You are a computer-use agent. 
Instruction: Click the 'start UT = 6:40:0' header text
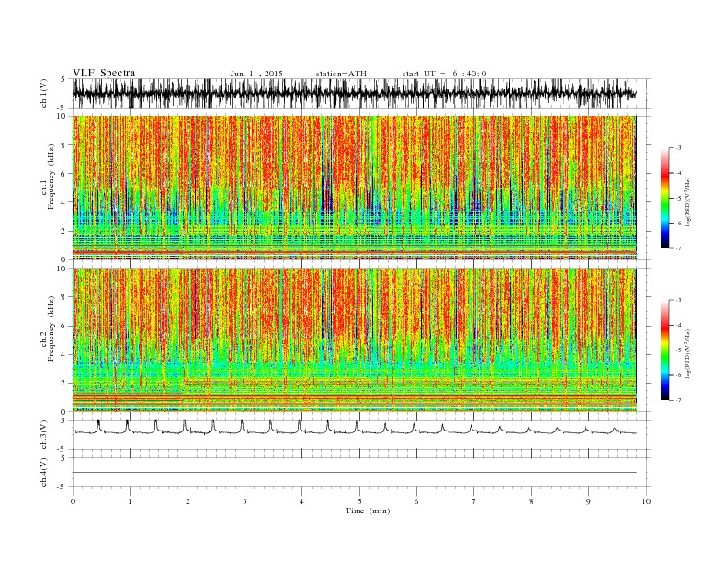(444, 74)
